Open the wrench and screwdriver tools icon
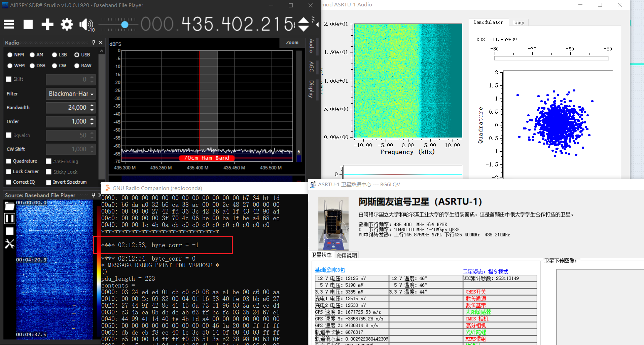 tap(9, 244)
